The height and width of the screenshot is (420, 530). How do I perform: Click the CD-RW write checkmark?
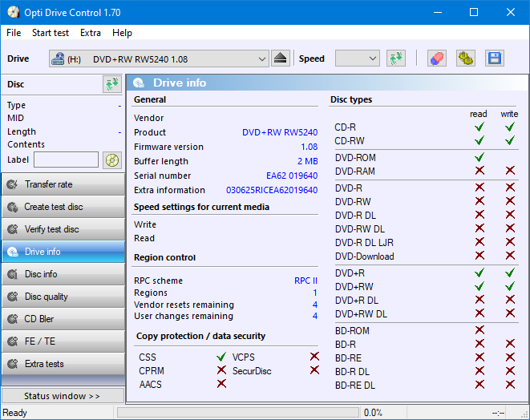(x=510, y=140)
